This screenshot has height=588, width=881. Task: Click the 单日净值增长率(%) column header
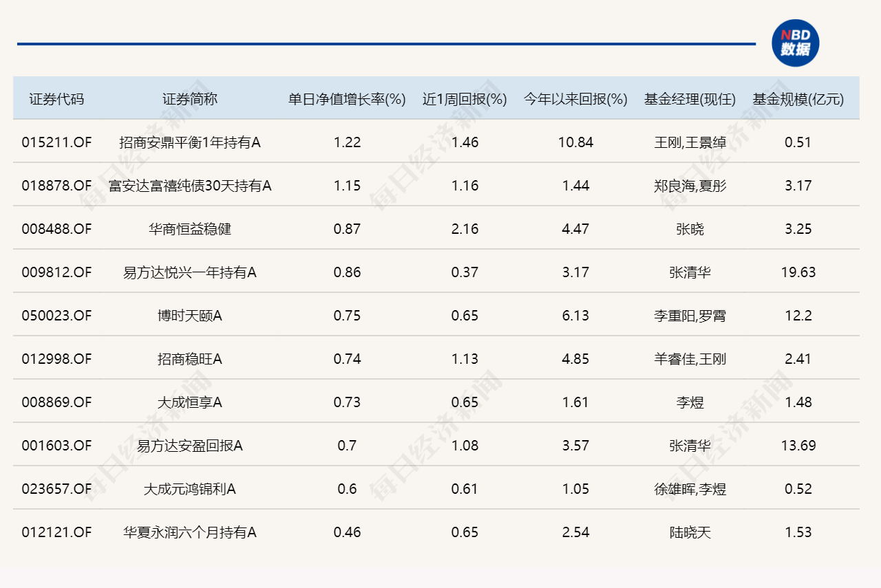coord(347,99)
